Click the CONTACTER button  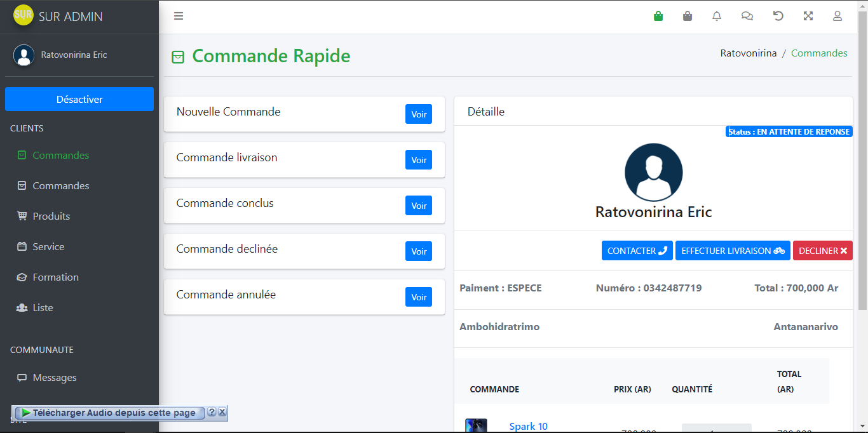(x=637, y=251)
